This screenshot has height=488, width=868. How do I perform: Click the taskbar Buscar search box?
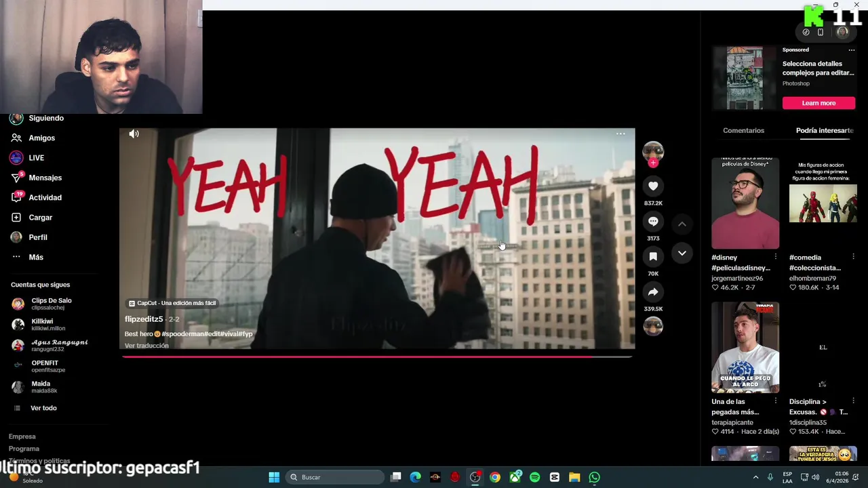pyautogui.click(x=336, y=477)
